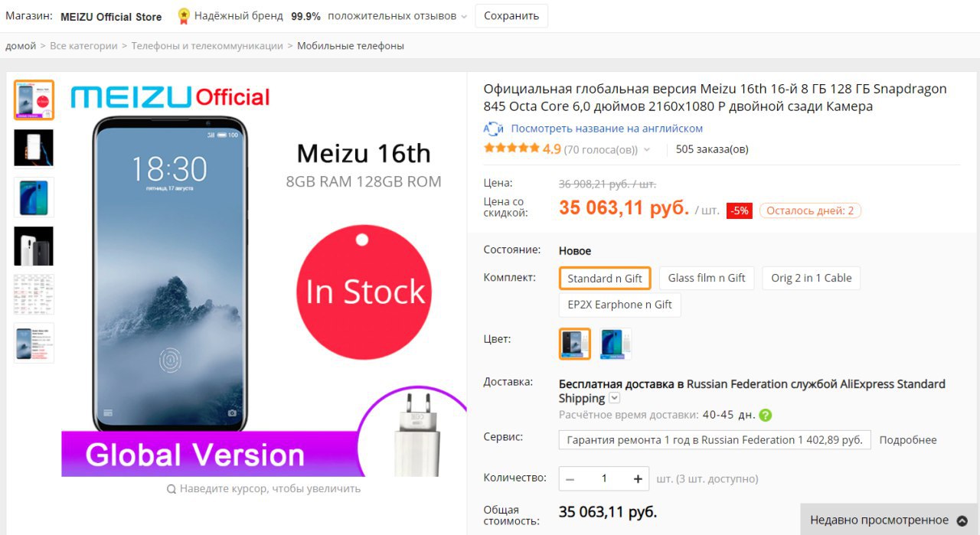
Task: Expand the positive reviews dropdown arrow
Action: [464, 17]
